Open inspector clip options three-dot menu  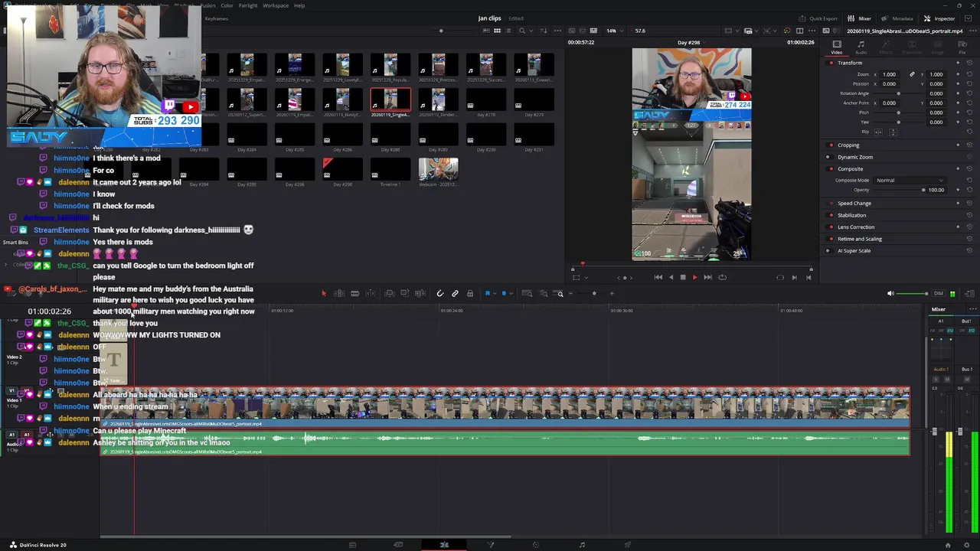point(972,31)
